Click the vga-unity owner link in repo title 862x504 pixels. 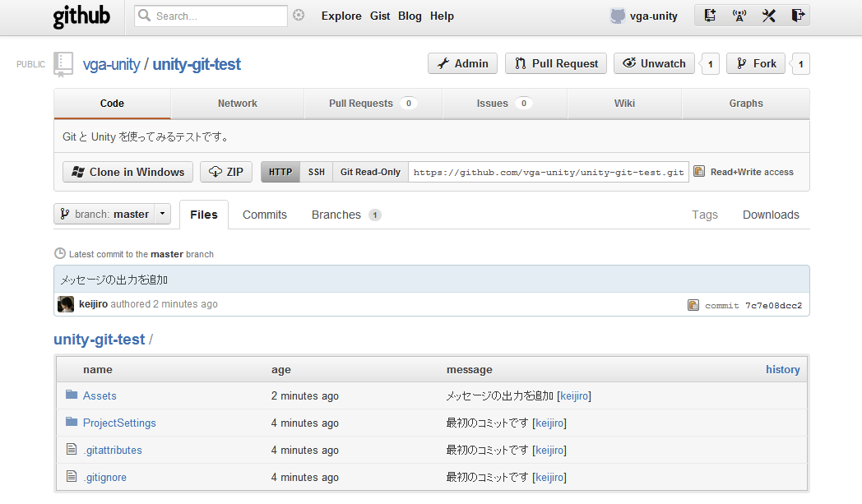112,64
